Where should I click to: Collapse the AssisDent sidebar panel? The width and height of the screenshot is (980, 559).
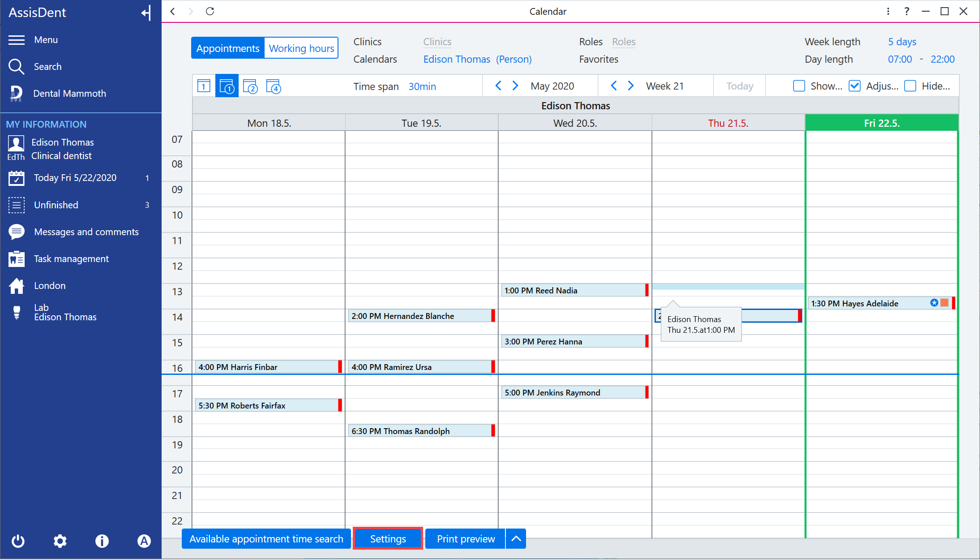click(146, 13)
